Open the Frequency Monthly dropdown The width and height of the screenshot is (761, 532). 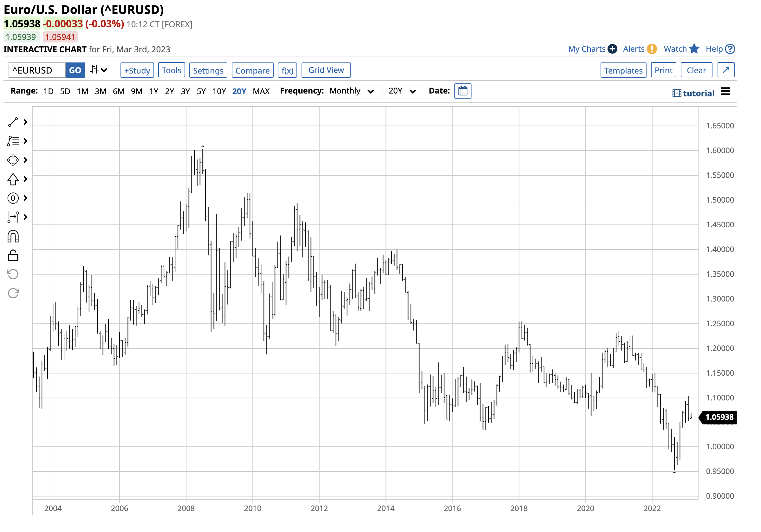[x=352, y=91]
